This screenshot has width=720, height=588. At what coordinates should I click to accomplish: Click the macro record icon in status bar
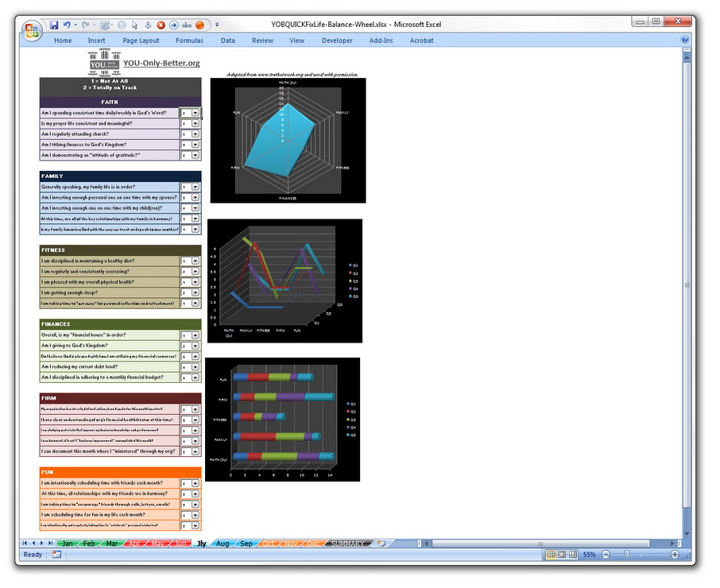click(57, 554)
